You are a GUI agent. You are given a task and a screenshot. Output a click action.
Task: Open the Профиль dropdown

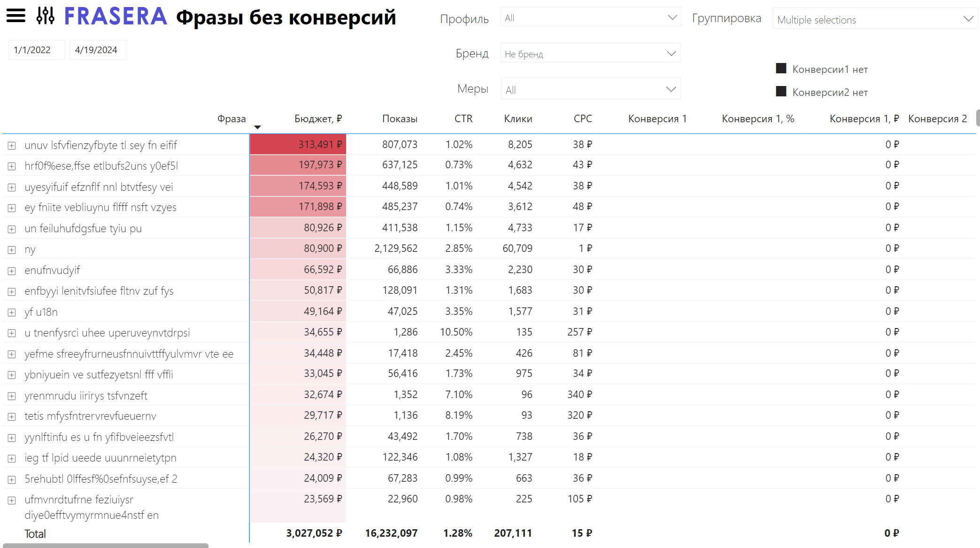click(x=590, y=18)
